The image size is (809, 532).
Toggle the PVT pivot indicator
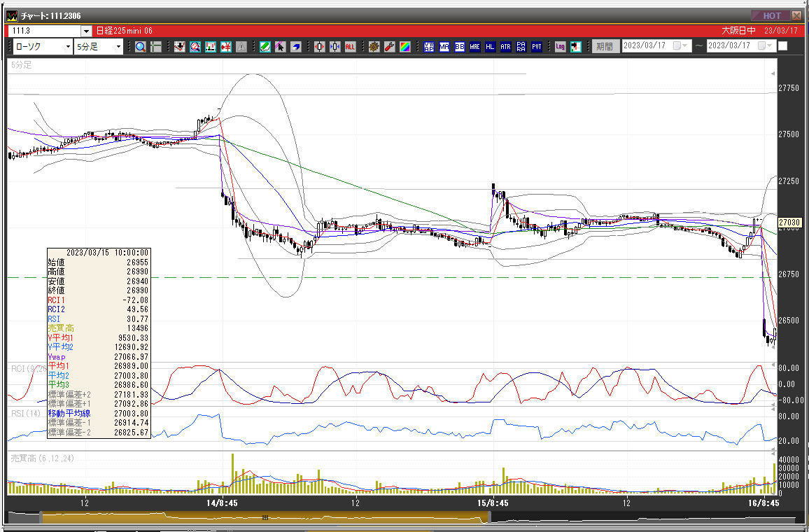pyautogui.click(x=537, y=47)
